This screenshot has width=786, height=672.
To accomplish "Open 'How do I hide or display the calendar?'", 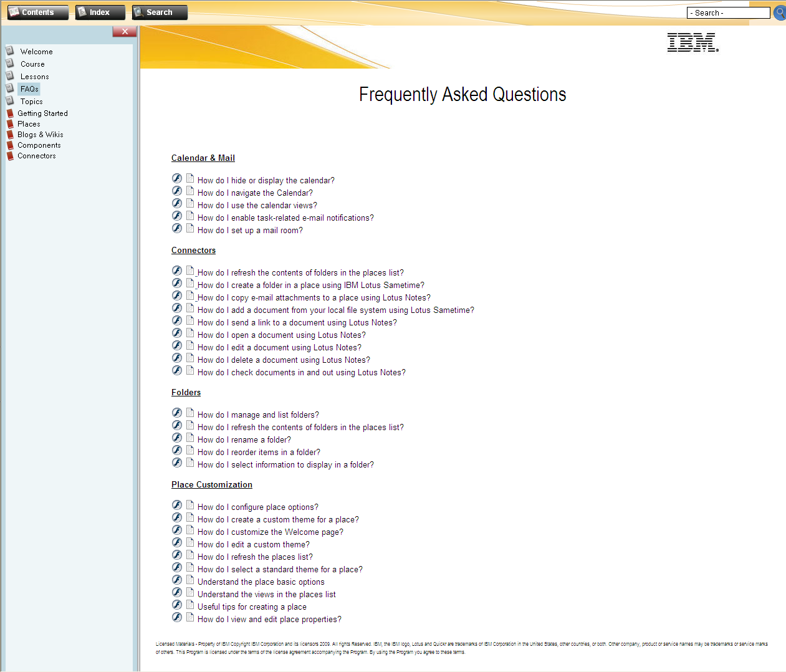I will [x=266, y=181].
